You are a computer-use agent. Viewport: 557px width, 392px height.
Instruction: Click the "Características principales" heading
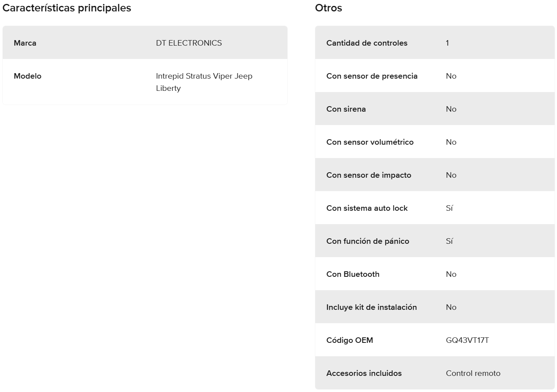pos(67,8)
